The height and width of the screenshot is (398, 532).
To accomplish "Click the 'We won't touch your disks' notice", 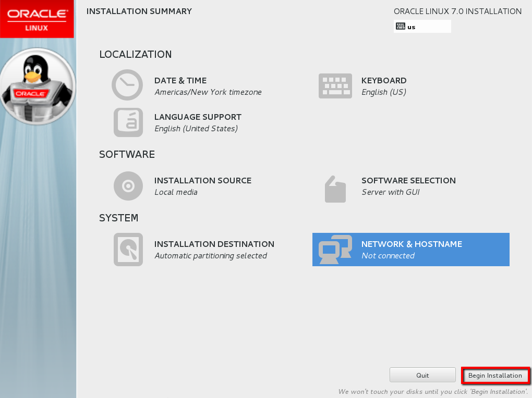I will [x=433, y=392].
